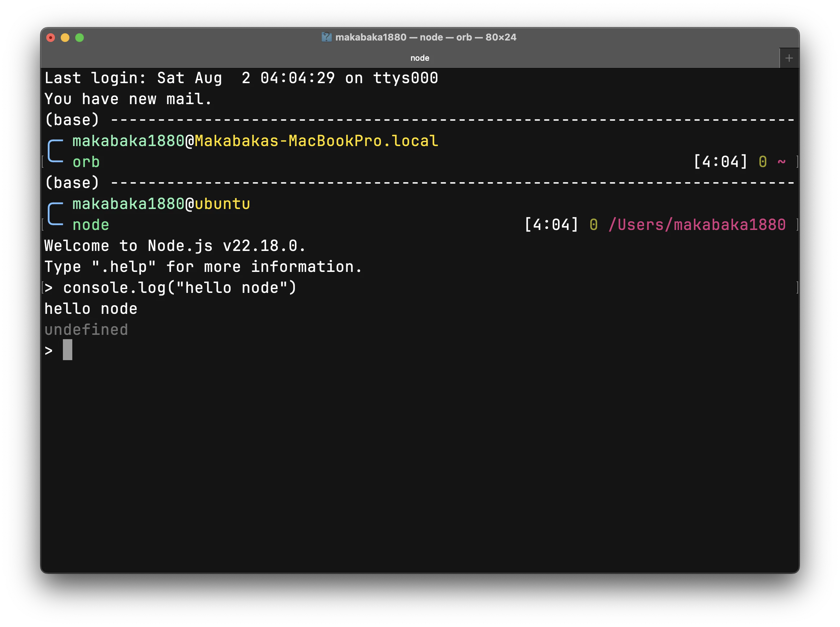
Task: Click the gray 'undefined' output
Action: tap(86, 330)
